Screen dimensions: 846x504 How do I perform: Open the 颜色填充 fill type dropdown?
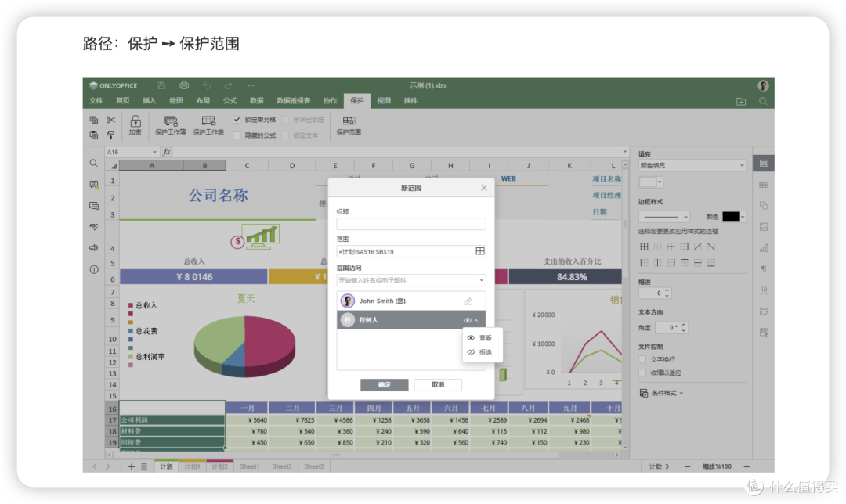click(x=692, y=165)
